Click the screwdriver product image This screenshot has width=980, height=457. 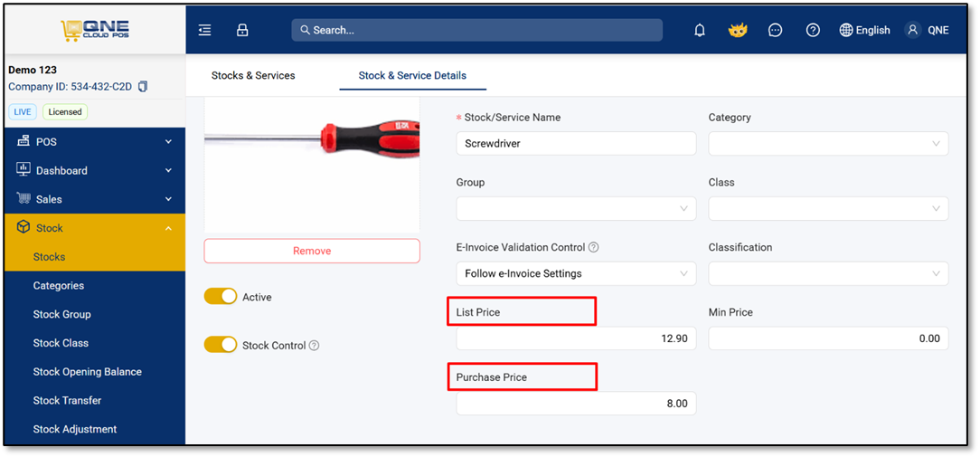[x=312, y=166]
